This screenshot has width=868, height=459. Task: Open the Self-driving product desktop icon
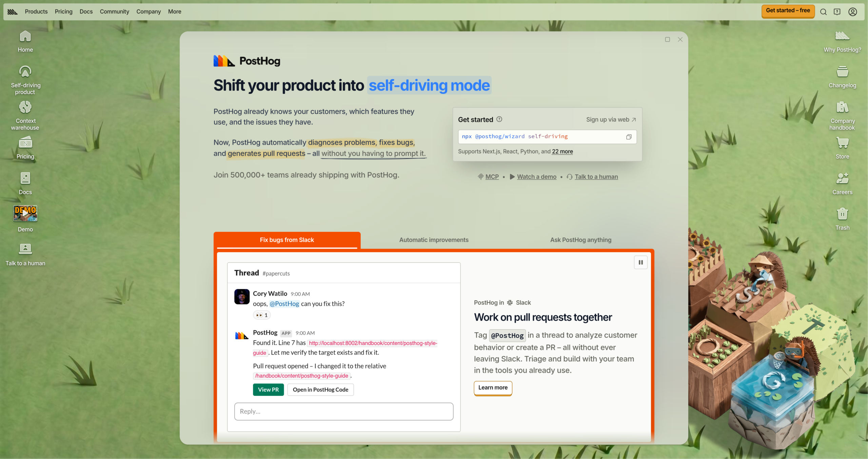click(x=25, y=80)
